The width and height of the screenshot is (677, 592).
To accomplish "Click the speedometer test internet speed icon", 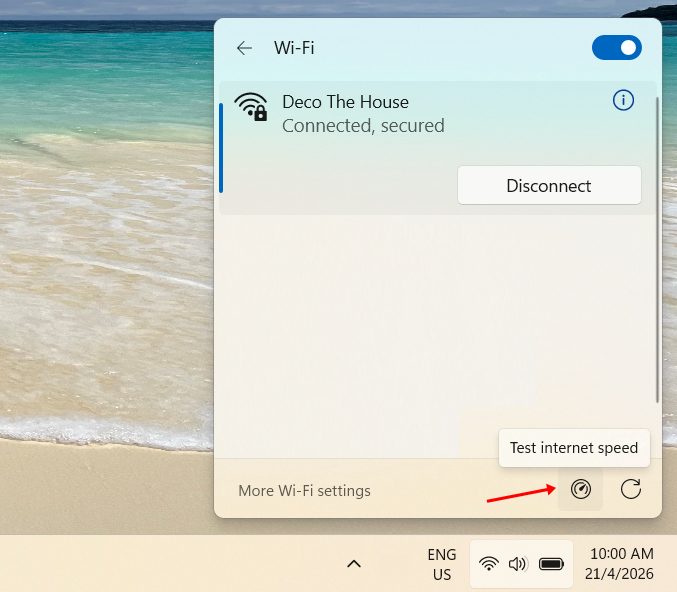I will pyautogui.click(x=581, y=489).
